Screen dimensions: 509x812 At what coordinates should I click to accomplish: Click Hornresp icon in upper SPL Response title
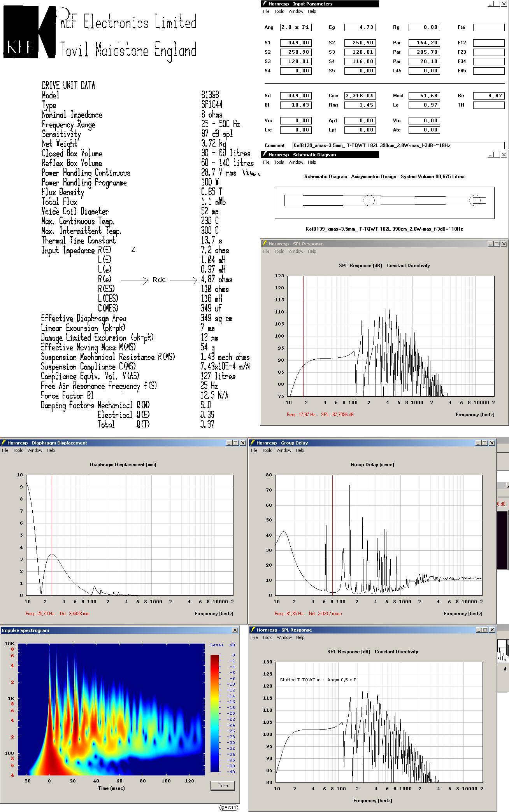265,244
